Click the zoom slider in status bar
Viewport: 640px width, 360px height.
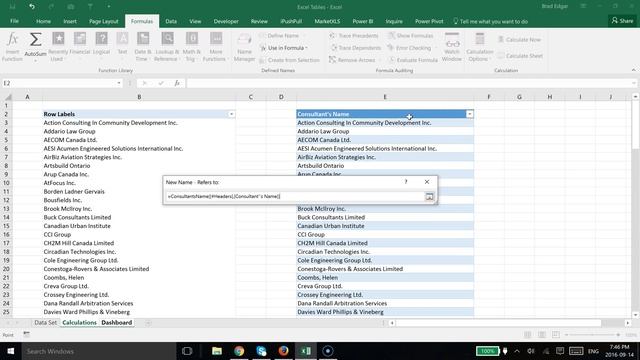point(592,335)
